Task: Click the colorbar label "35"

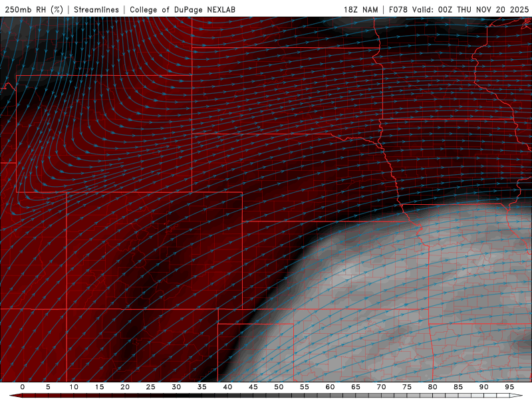Action: [x=202, y=387]
